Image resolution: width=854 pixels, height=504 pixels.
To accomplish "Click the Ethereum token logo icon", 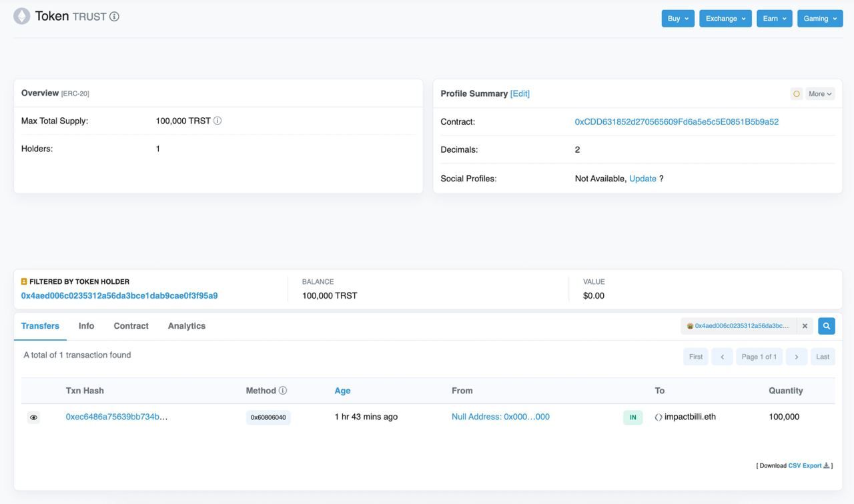I will 22,17.
